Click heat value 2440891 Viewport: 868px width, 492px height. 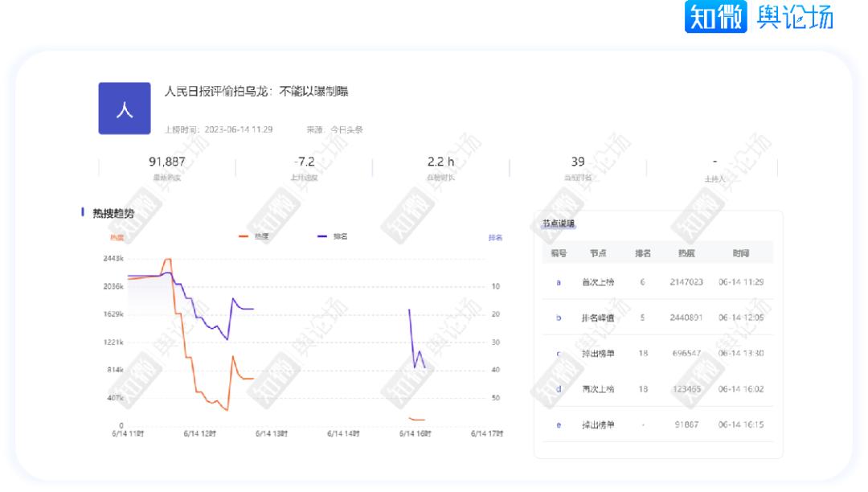(686, 318)
